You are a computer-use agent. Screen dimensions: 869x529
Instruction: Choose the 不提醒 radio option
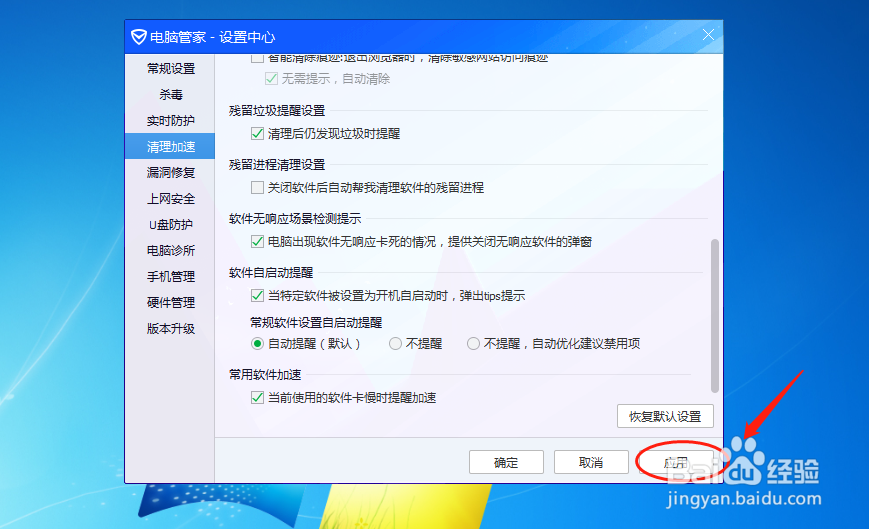tap(395, 344)
